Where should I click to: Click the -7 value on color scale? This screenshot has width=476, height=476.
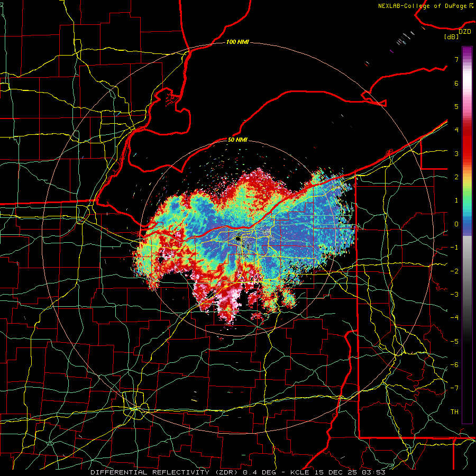click(454, 388)
